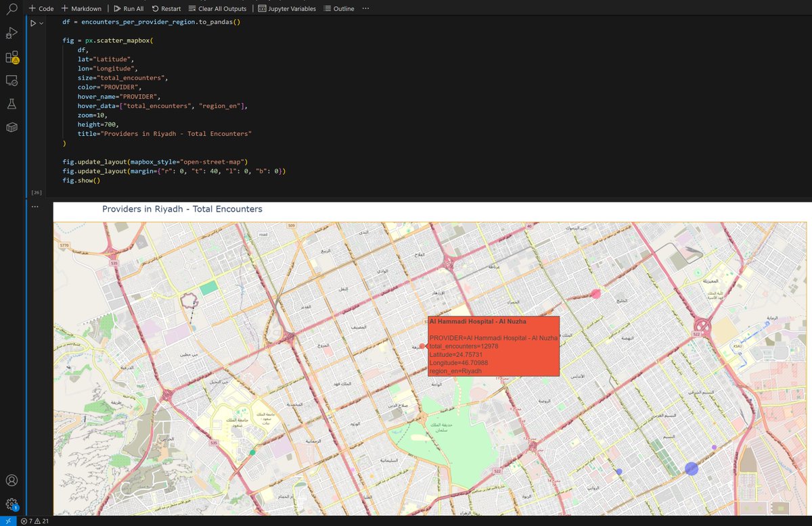
Task: Place cursor on fig.show() line
Action: [81, 181]
